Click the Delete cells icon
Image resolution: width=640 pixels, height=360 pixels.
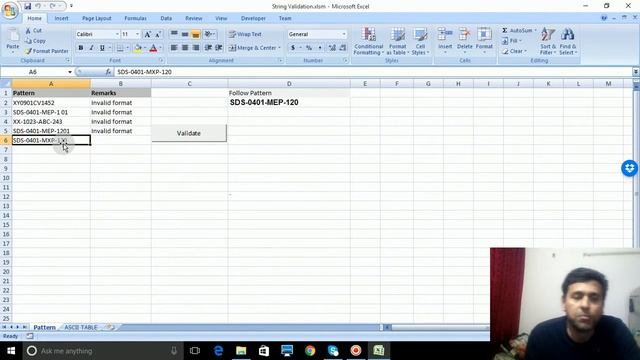pos(464,34)
